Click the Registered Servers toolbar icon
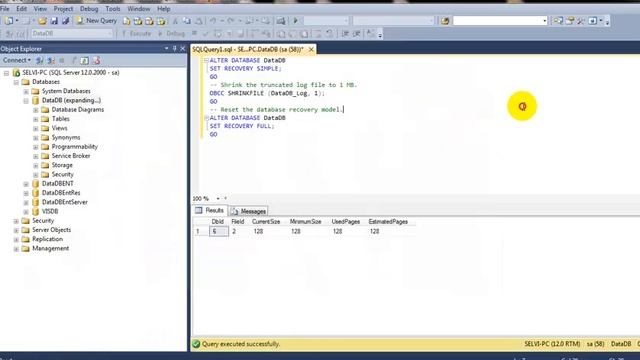This screenshot has height=360, width=640. tap(558, 21)
